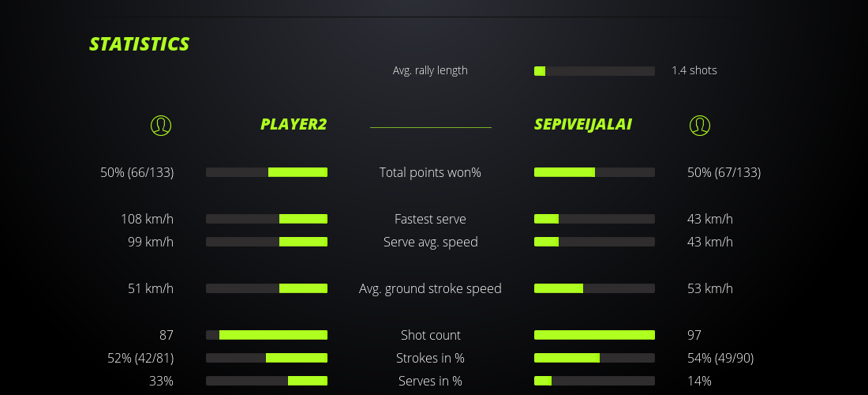Click SEPIVEIJALAI's Serve avg. speed bar
The image size is (868, 395).
[594, 242]
